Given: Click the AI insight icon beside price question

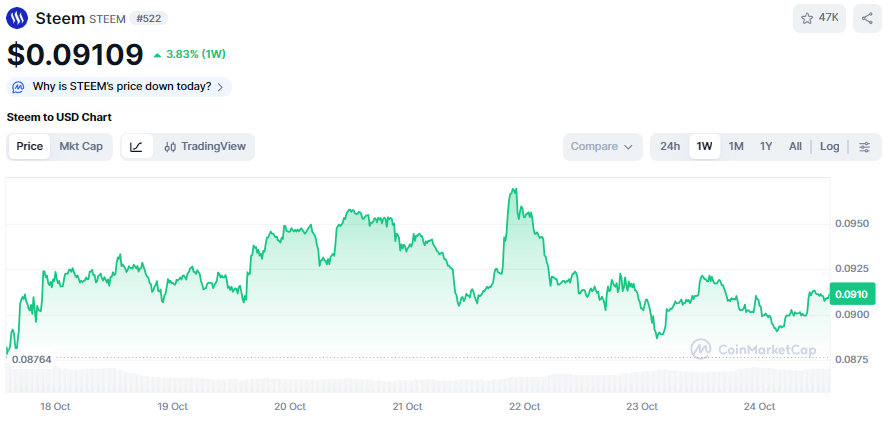Looking at the screenshot, I should pos(18,87).
